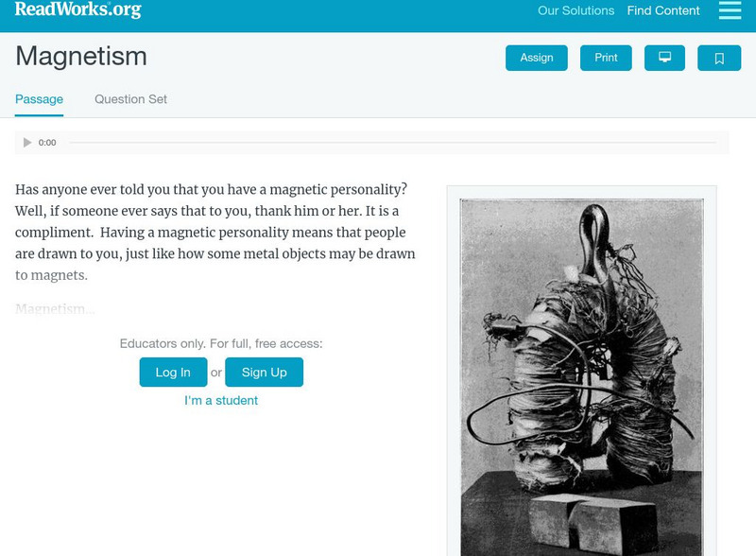
Task: Open the I'm a student link
Action: (223, 400)
